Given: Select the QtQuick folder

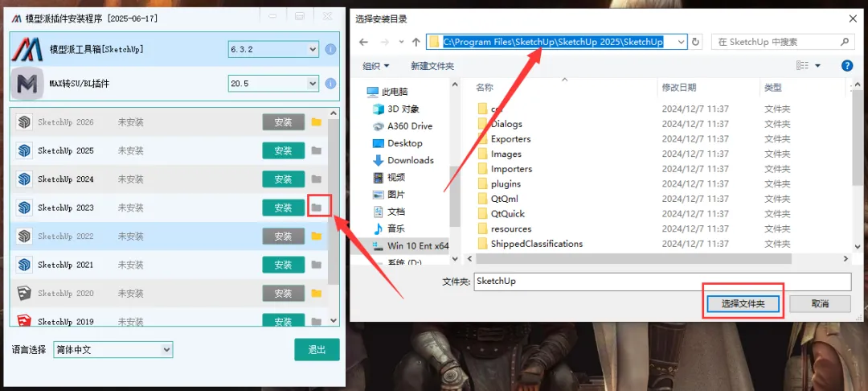Looking at the screenshot, I should pyautogui.click(x=501, y=214).
